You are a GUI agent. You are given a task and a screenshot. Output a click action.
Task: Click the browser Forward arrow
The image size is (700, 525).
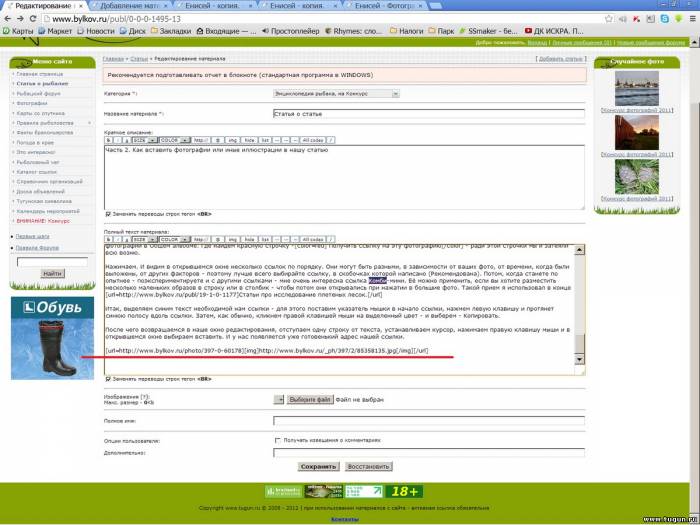[x=20, y=19]
